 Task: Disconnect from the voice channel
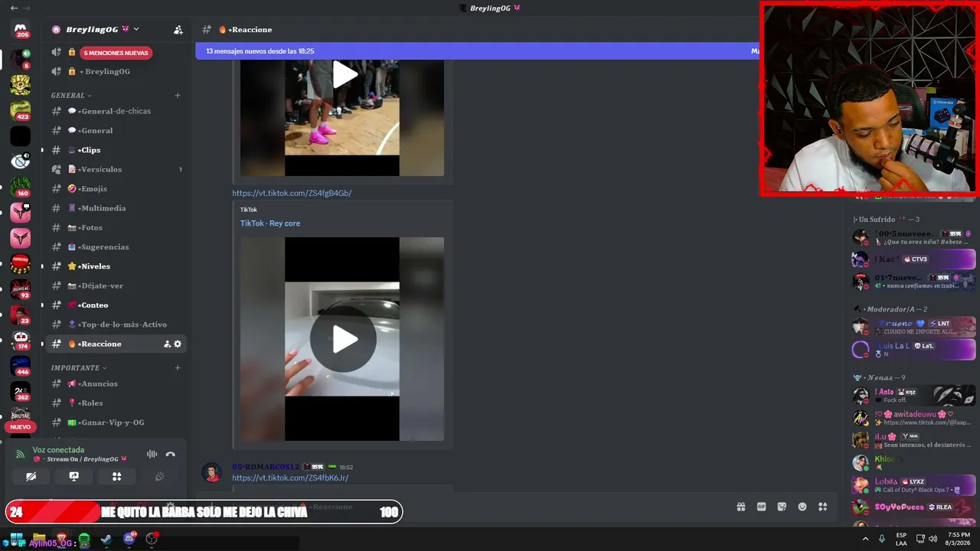tap(170, 455)
